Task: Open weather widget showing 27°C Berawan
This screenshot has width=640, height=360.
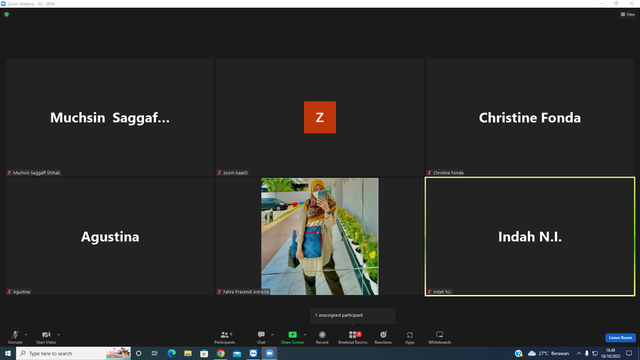Action: pos(548,353)
